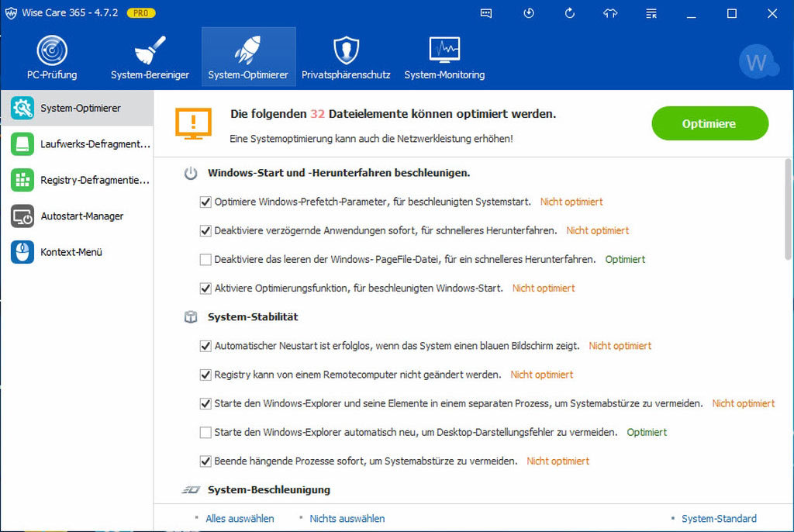Click the System-Beschleunigung heading text
Screen dimensions: 794x532
[269, 489]
